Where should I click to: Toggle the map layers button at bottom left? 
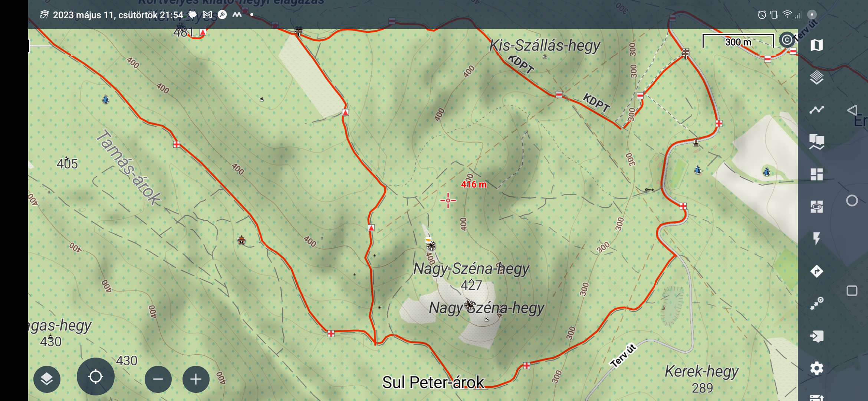click(47, 379)
